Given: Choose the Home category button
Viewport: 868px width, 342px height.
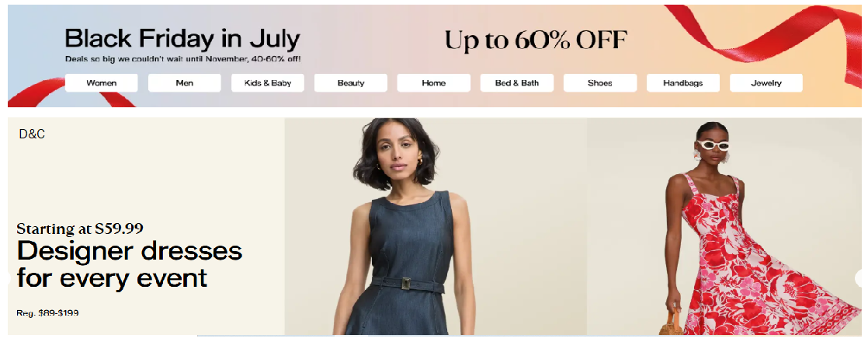Looking at the screenshot, I should click(433, 83).
